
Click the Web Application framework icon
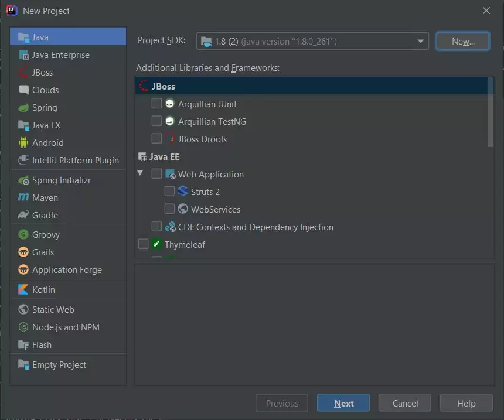171,174
